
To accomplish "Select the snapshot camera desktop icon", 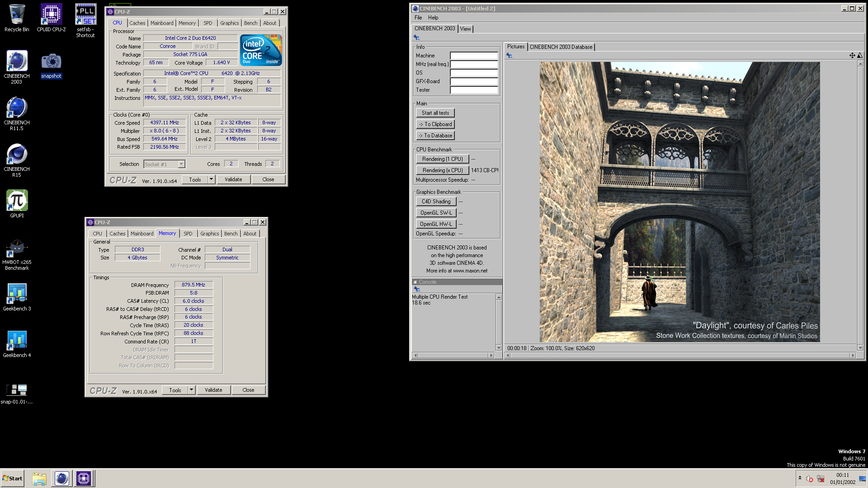I will click(51, 66).
